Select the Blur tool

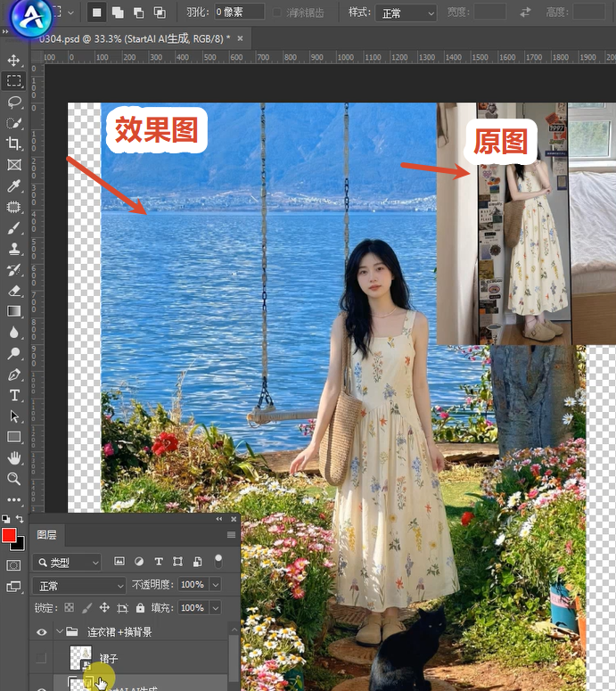pos(13,333)
